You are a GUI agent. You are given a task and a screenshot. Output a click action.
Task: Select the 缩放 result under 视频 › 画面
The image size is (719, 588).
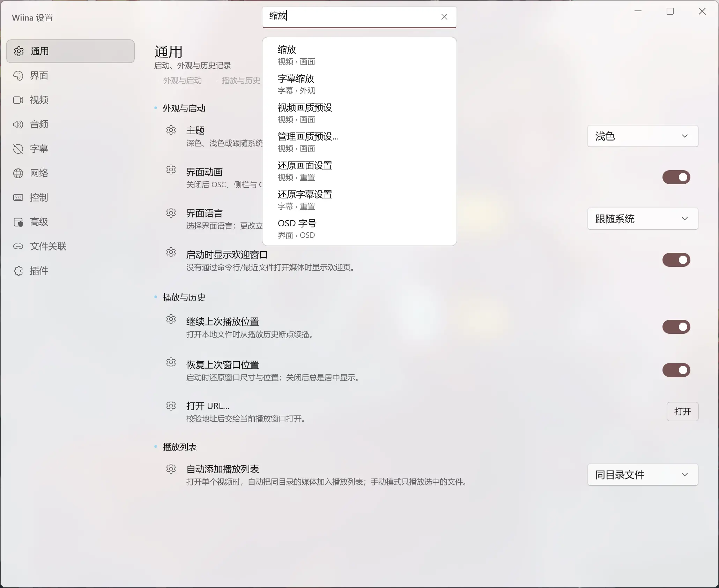[359, 55]
